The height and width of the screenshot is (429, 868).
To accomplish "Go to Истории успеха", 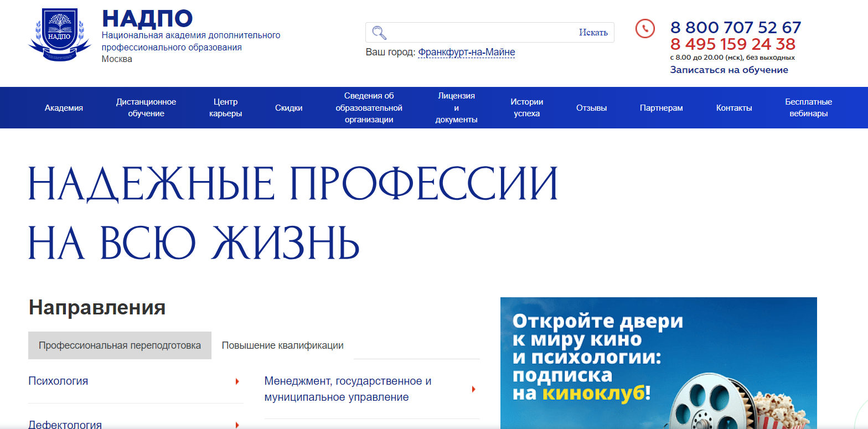I will click(526, 107).
